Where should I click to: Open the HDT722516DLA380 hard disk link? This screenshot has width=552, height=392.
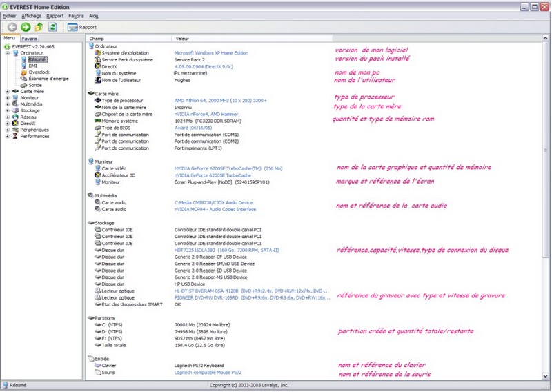coord(226,250)
